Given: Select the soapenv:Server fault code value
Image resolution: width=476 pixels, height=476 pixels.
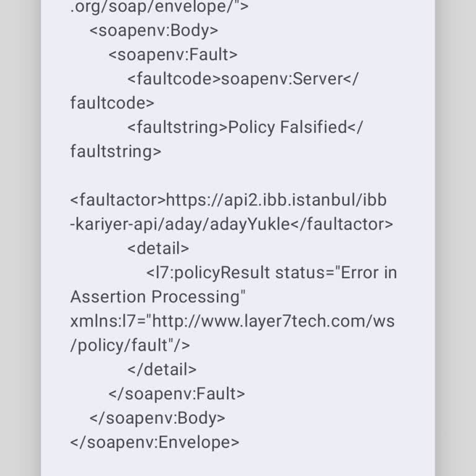Looking at the screenshot, I should tap(282, 79).
